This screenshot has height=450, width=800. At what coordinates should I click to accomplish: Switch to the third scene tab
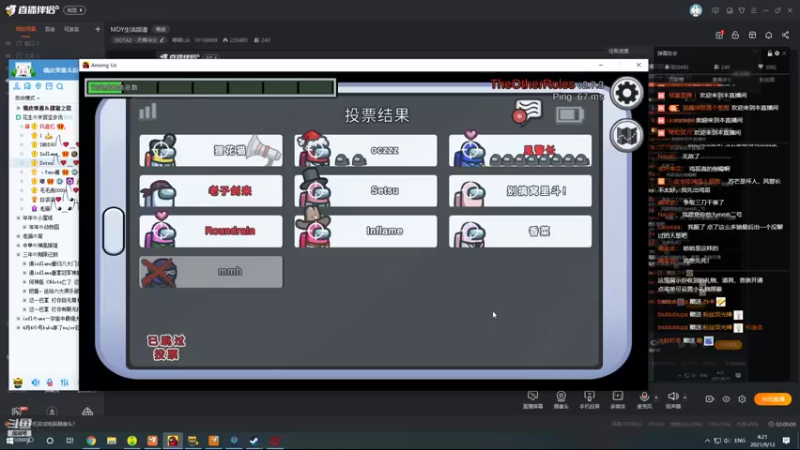[x=71, y=30]
